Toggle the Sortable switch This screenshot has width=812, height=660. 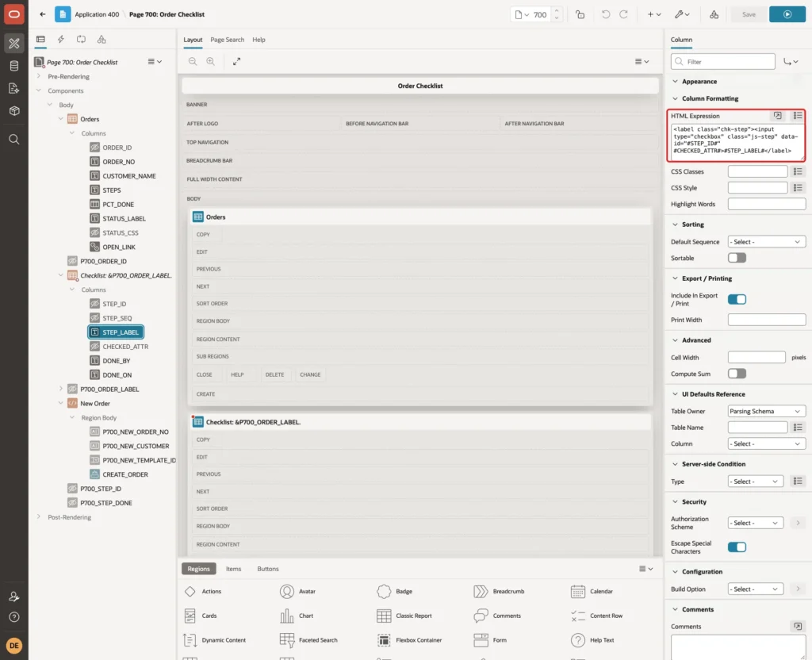[737, 258]
